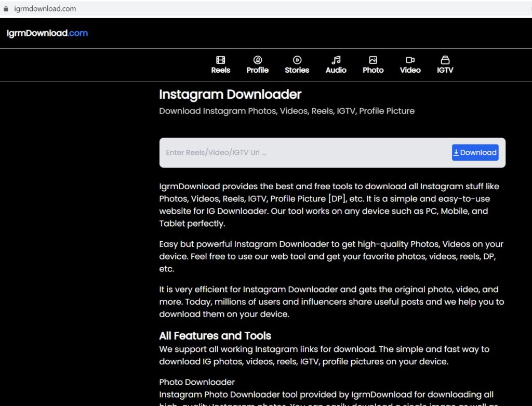The width and height of the screenshot is (532, 406).
Task: Go to IgrmDownload.com logo homepage
Action: (x=47, y=33)
